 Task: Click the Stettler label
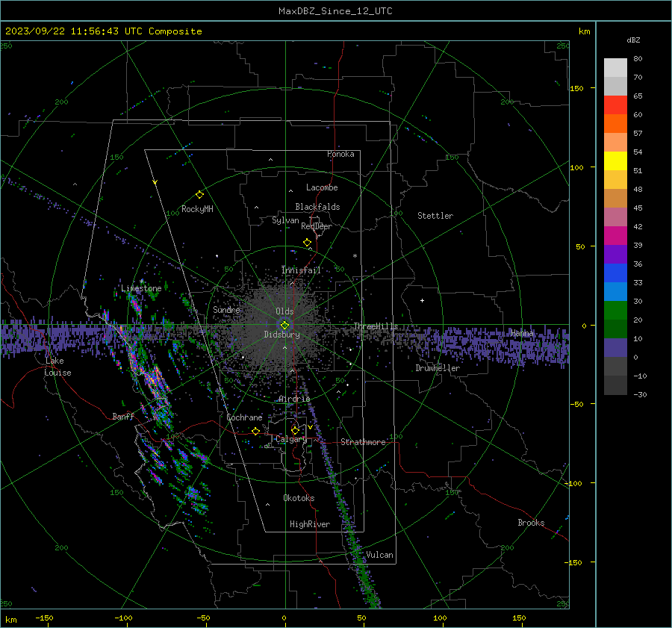(435, 216)
